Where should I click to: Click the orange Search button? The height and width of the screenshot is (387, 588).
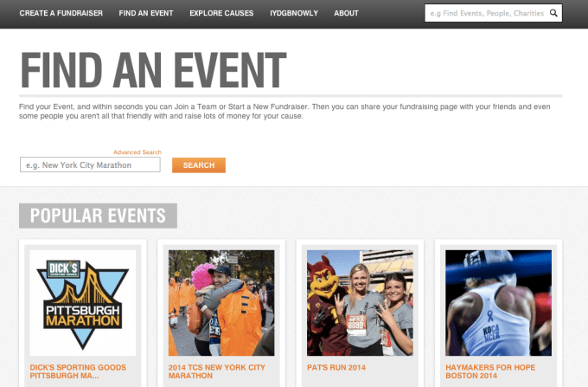(199, 165)
